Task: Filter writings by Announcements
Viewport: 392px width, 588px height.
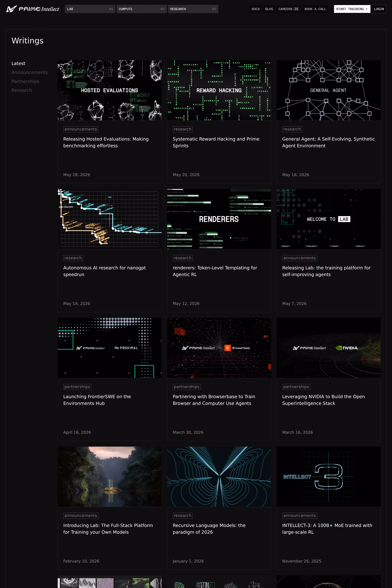Action: 30,73
